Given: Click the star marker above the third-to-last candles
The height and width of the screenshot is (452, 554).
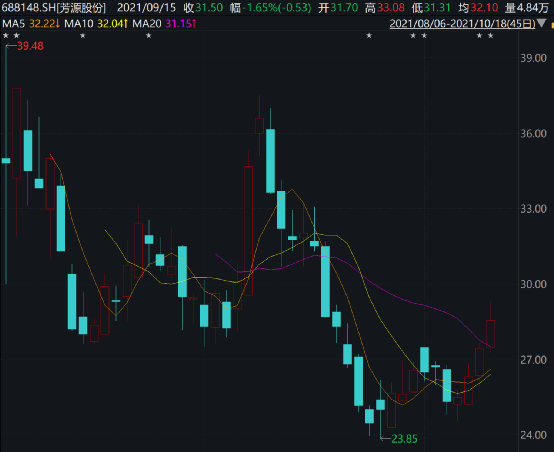Looking at the screenshot, I should tap(479, 35).
